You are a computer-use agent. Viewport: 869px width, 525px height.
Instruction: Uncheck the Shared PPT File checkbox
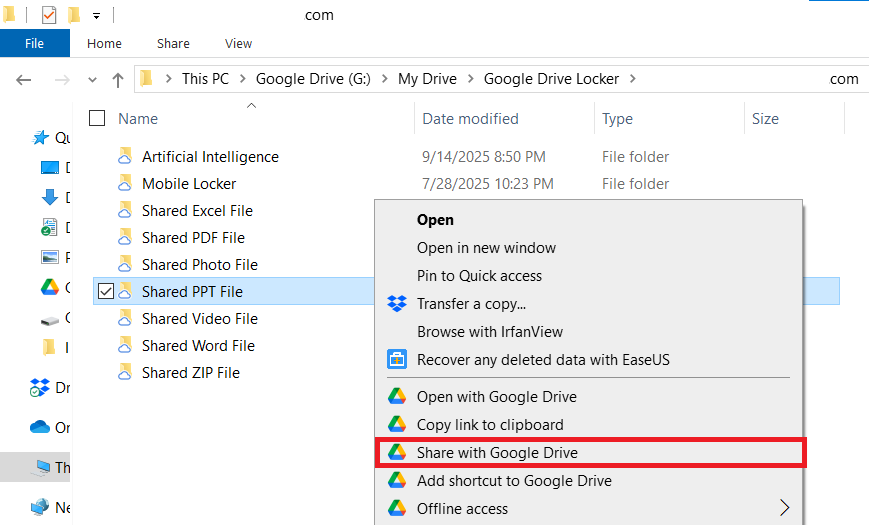pos(106,291)
